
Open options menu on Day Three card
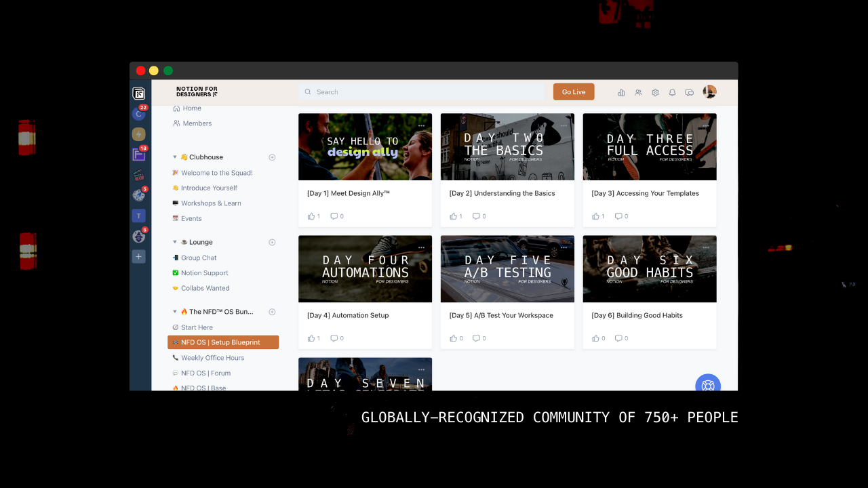(x=706, y=125)
